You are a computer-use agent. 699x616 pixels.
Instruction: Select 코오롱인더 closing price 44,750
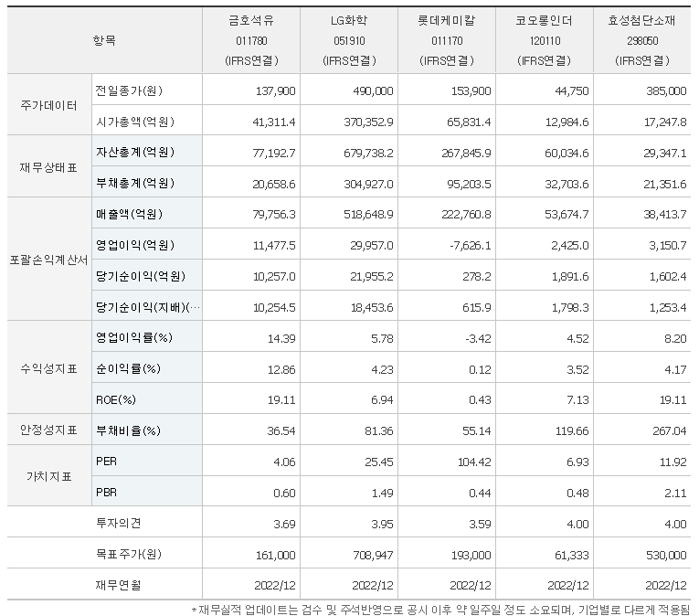pos(572,91)
